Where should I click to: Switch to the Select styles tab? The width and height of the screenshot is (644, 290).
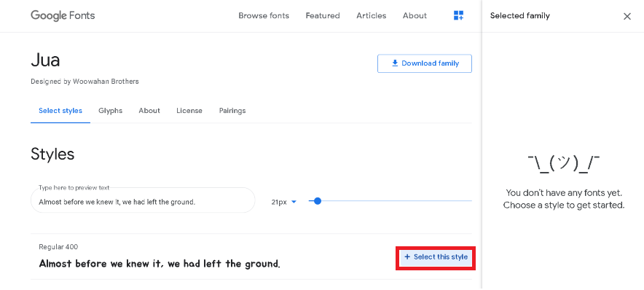coord(60,111)
